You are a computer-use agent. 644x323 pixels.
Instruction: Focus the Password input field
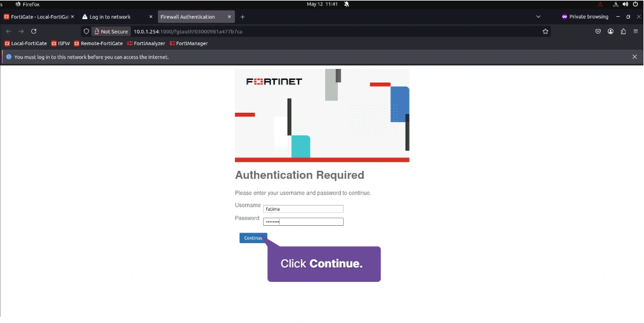pos(303,222)
